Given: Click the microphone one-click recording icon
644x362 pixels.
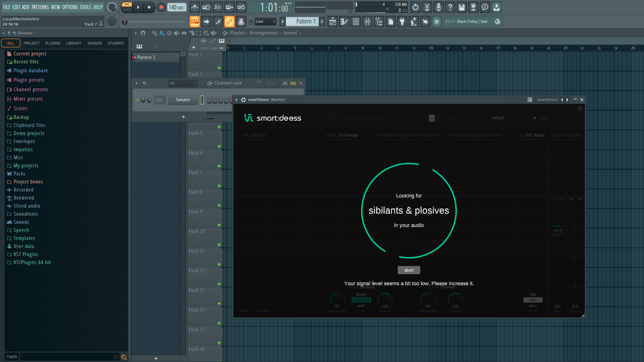Looking at the screenshot, I should pyautogui.click(x=438, y=7).
